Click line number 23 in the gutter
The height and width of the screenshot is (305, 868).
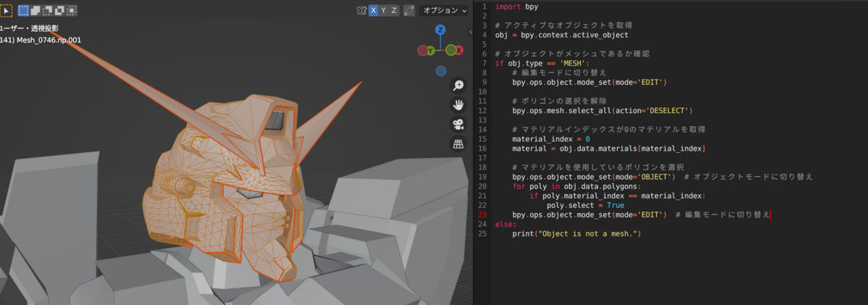(482, 214)
